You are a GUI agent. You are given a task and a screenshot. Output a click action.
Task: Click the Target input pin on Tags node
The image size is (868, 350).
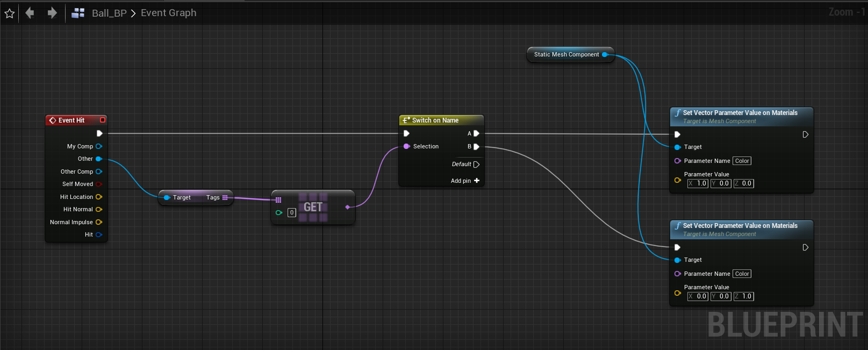click(167, 197)
